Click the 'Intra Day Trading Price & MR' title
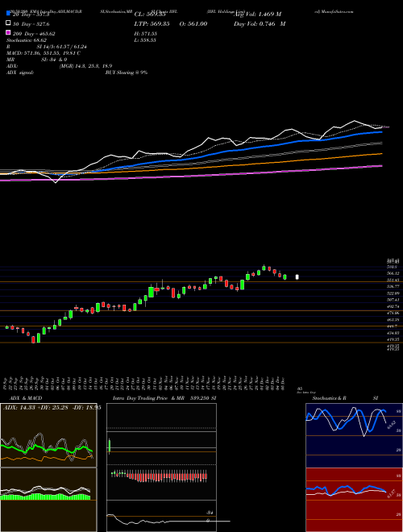403x532 pixels. pos(148,398)
